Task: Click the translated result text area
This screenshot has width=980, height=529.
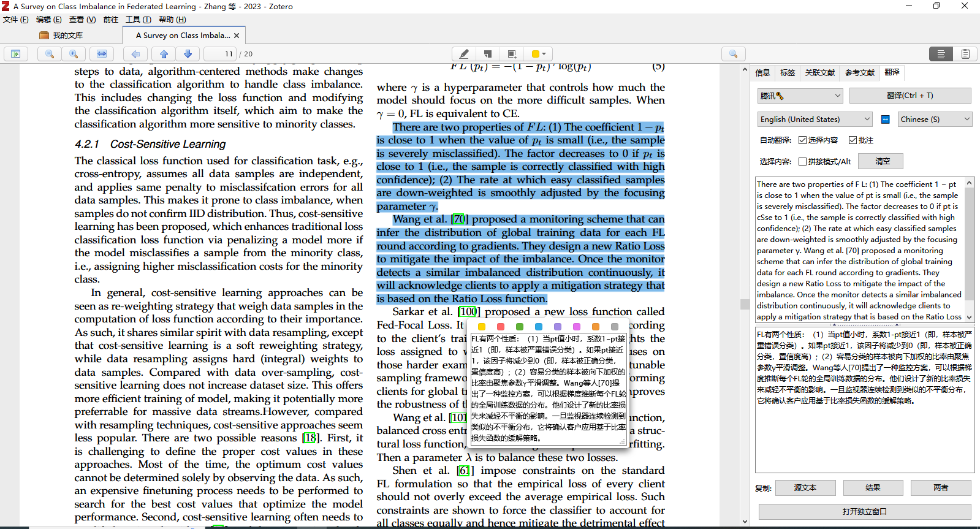Action: (865, 400)
